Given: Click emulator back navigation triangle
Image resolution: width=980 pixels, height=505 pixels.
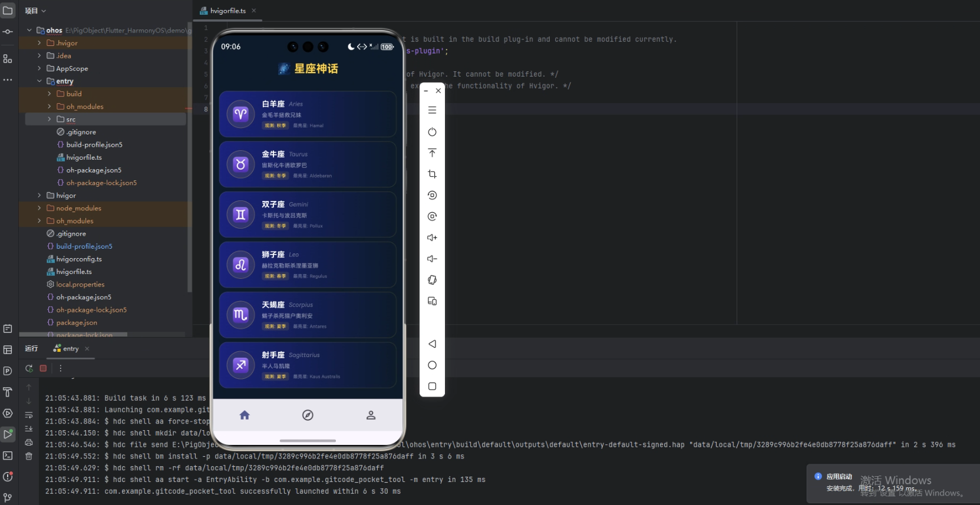Looking at the screenshot, I should (x=432, y=344).
